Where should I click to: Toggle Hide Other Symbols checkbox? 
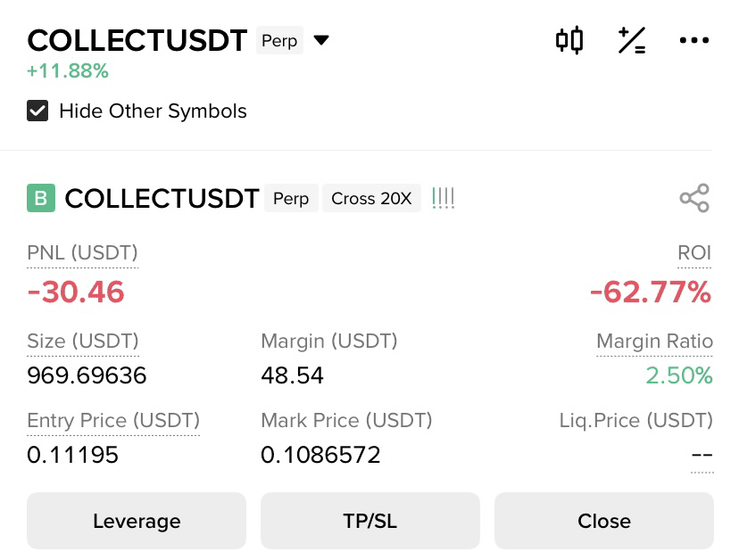point(37,111)
